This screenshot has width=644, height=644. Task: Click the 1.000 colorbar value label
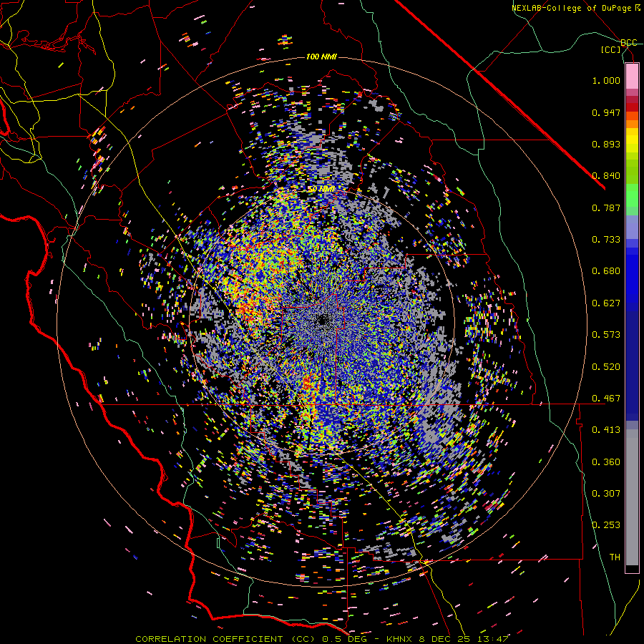pos(606,80)
